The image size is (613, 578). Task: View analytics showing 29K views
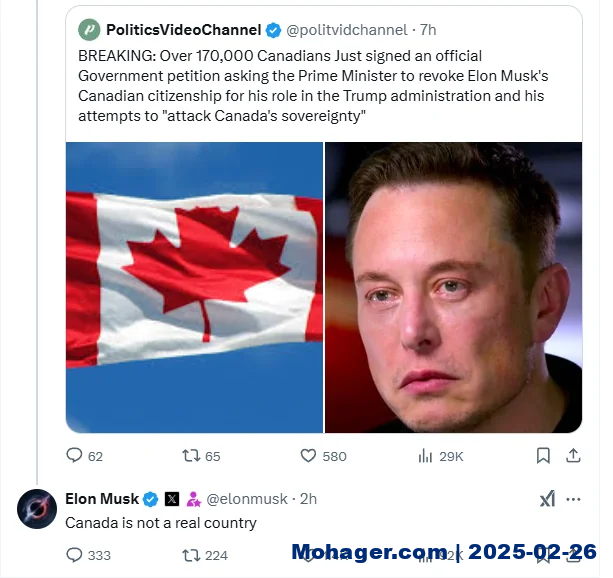tap(441, 456)
